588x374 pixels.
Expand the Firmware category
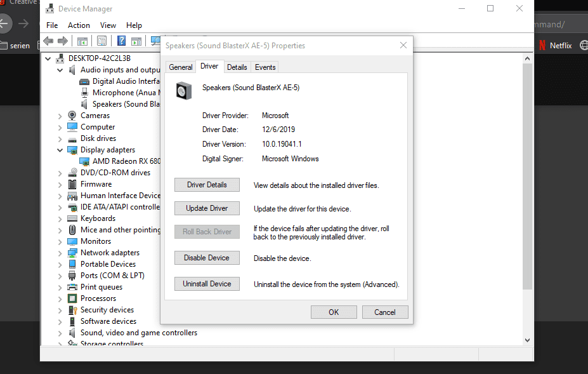60,185
